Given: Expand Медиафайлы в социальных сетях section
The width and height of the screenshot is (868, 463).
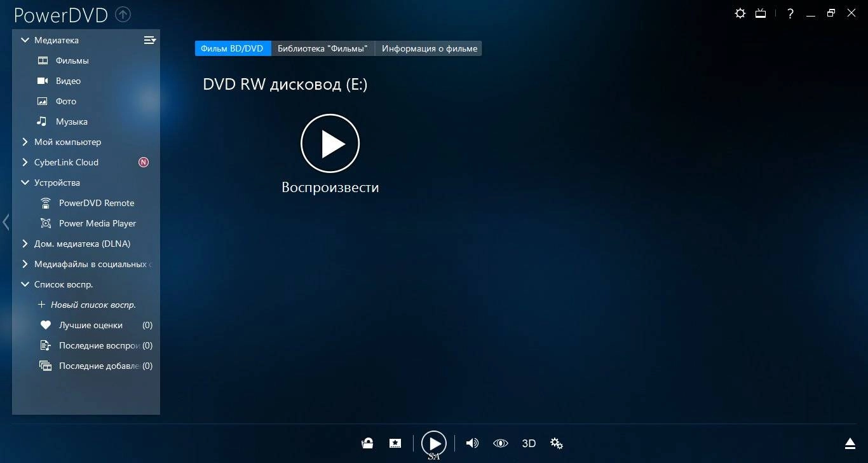Looking at the screenshot, I should pyautogui.click(x=25, y=264).
